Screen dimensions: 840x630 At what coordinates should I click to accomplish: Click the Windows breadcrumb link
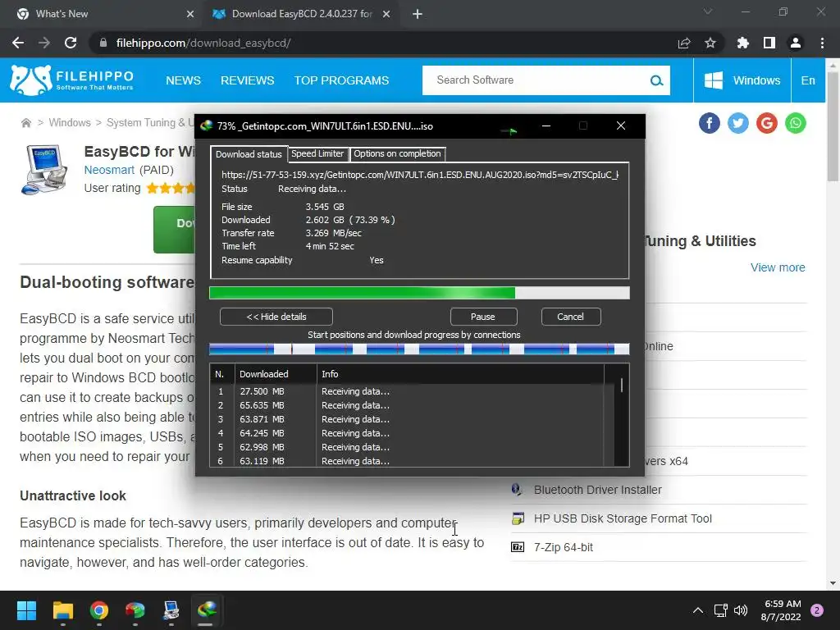coord(70,123)
